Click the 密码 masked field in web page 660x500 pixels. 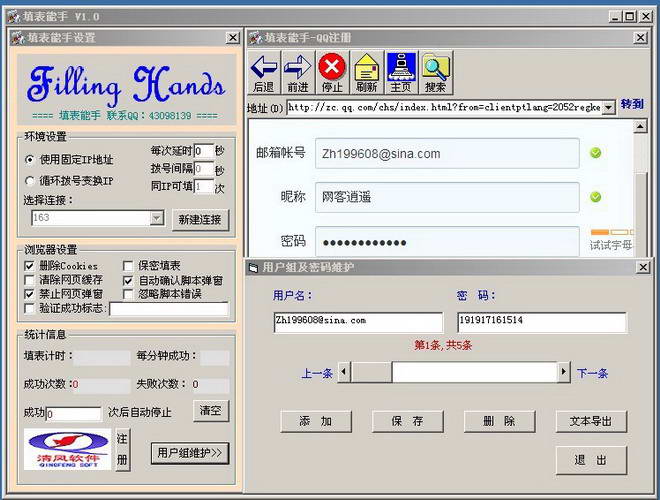tap(447, 242)
